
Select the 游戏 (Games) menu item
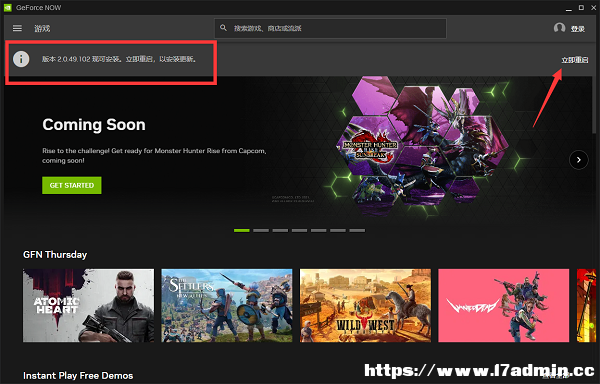(x=42, y=29)
